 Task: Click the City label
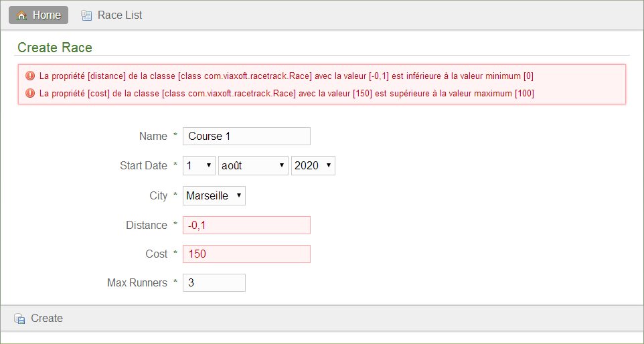coord(159,196)
